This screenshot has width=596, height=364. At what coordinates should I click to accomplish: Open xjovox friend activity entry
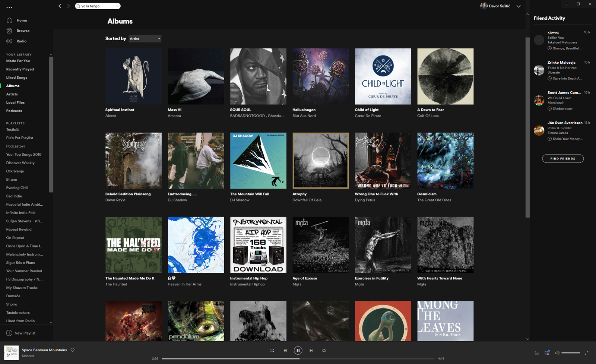tap(562, 40)
